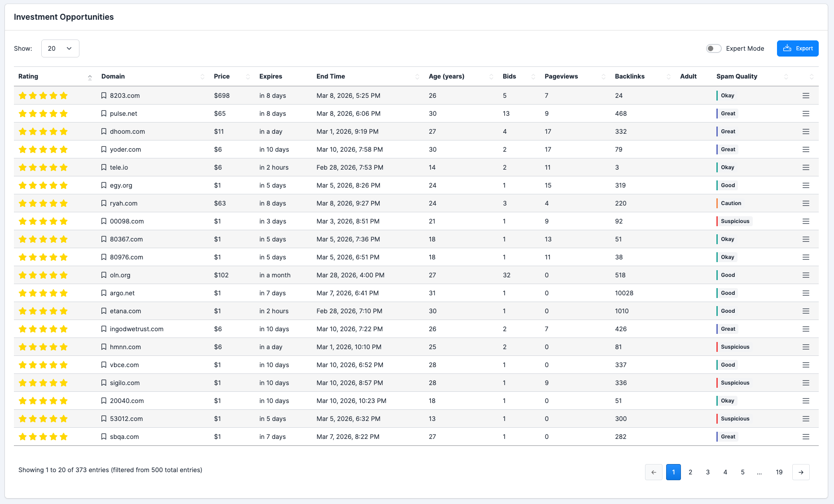The height and width of the screenshot is (504, 834).
Task: Bookmark the pulse.net domain
Action: [x=104, y=114]
